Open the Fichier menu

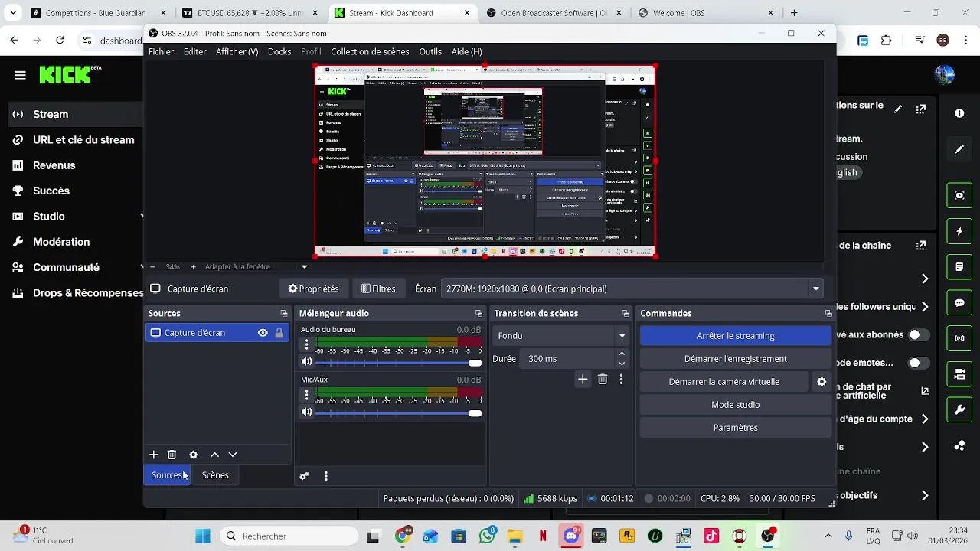coord(161,51)
